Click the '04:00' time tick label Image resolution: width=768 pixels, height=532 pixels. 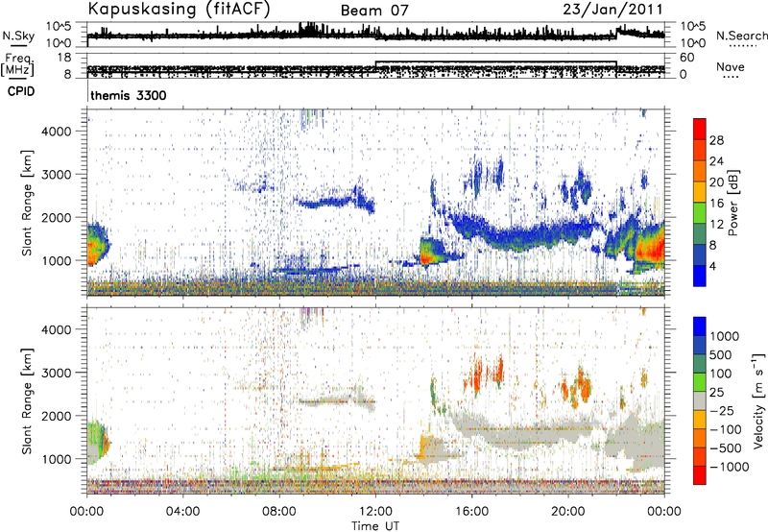(183, 512)
